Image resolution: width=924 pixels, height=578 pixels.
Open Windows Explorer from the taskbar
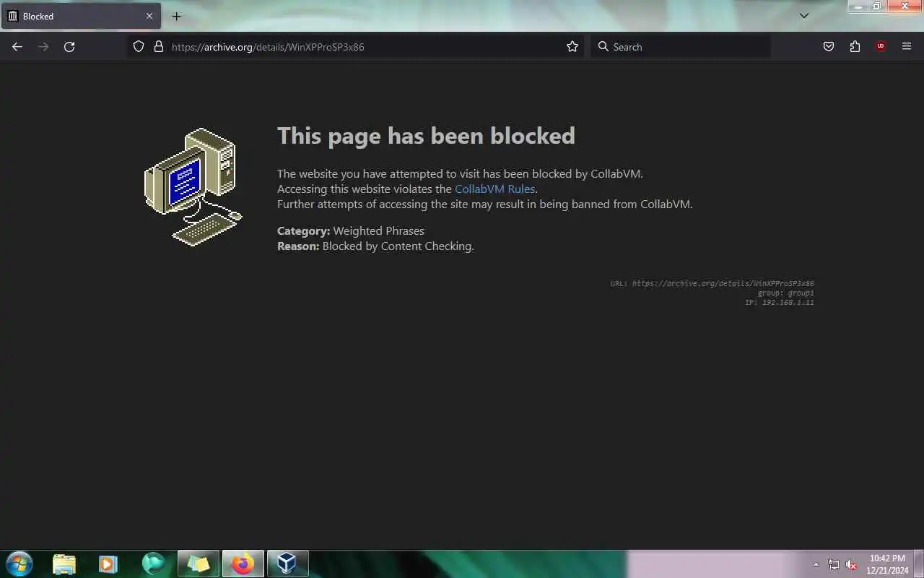[64, 564]
